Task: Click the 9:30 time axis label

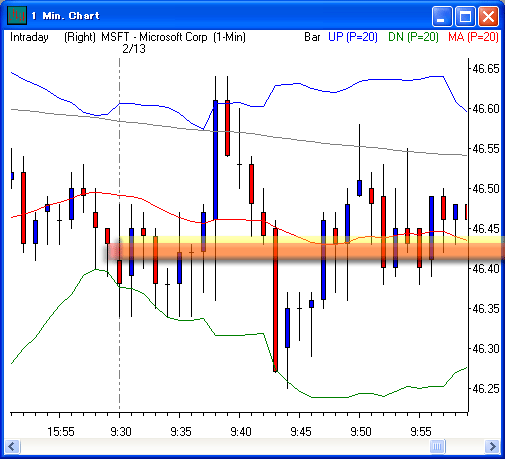Action: click(x=121, y=432)
